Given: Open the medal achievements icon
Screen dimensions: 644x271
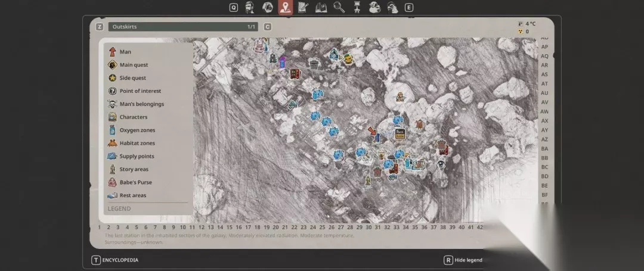Looking at the screenshot, I should pos(357,7).
